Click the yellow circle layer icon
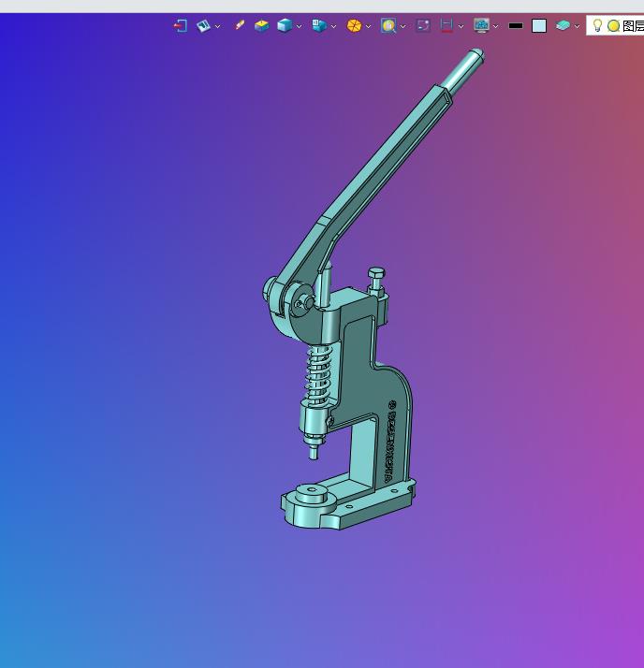The height and width of the screenshot is (668, 644). pyautogui.click(x=613, y=26)
